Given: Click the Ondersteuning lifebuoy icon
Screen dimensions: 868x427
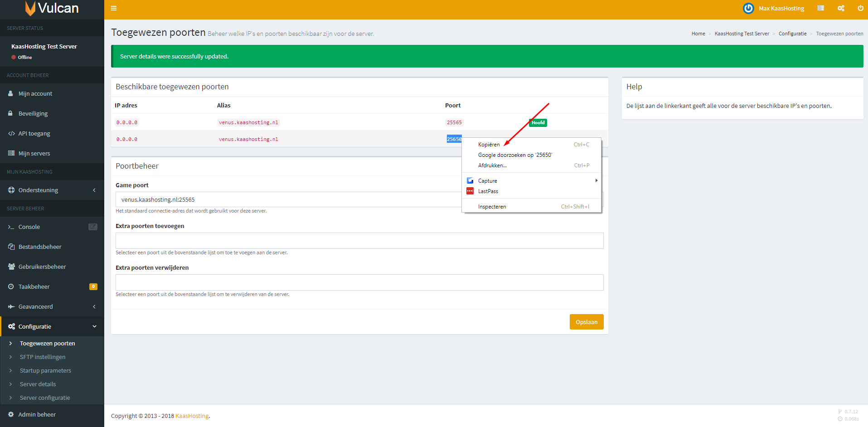Looking at the screenshot, I should pos(11,190).
